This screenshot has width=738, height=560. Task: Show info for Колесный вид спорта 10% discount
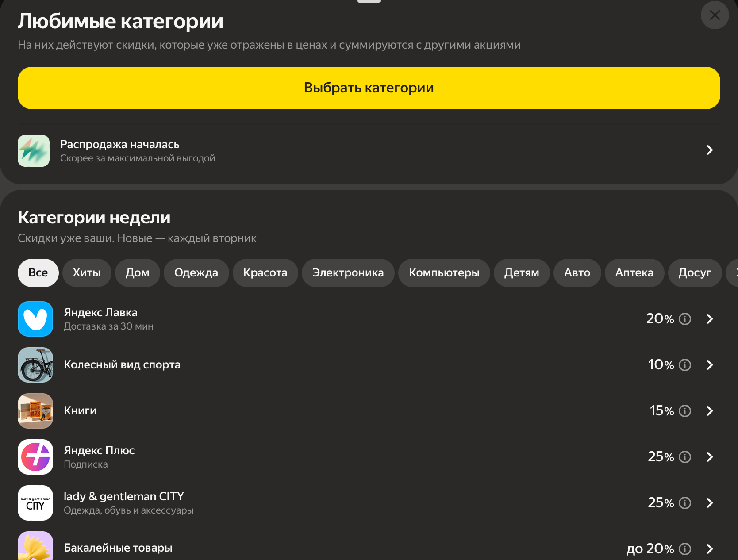[685, 365]
